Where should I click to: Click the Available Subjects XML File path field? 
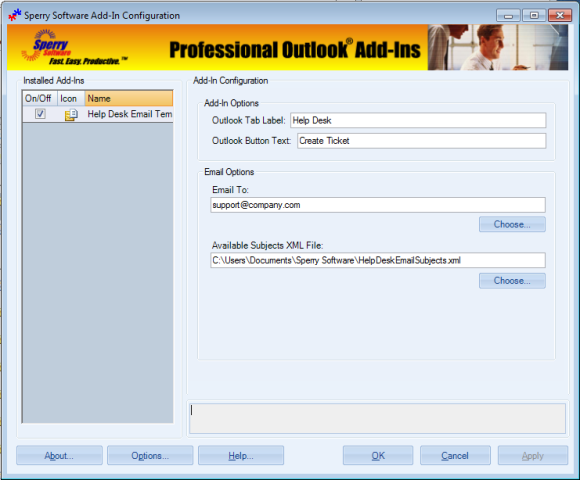tap(378, 260)
